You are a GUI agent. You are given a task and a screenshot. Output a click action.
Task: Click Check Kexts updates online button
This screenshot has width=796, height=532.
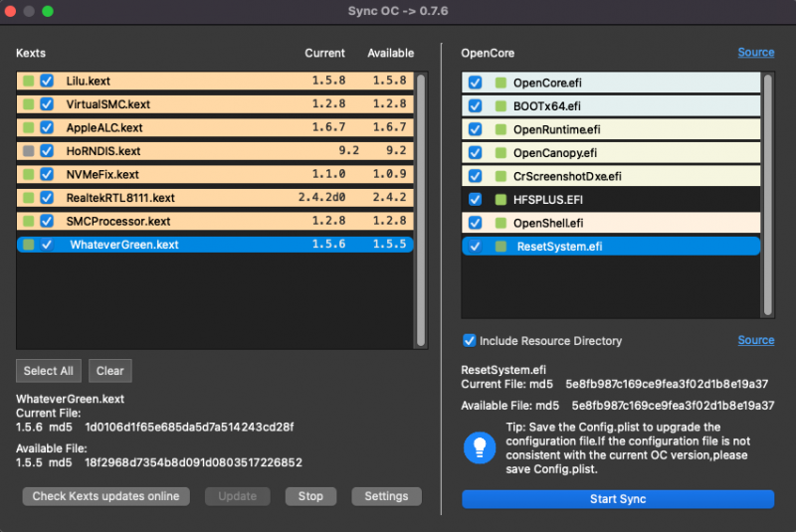(x=105, y=496)
